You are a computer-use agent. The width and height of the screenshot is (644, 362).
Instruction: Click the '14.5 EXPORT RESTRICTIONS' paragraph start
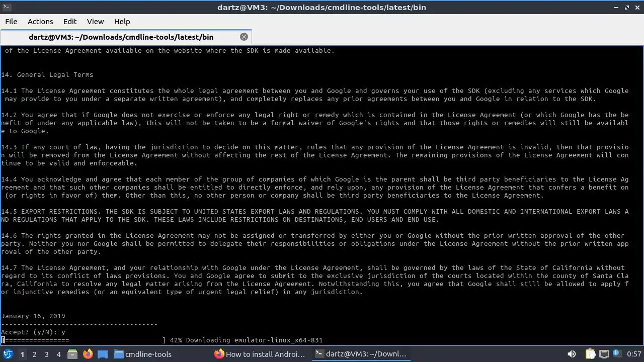tap(49, 212)
